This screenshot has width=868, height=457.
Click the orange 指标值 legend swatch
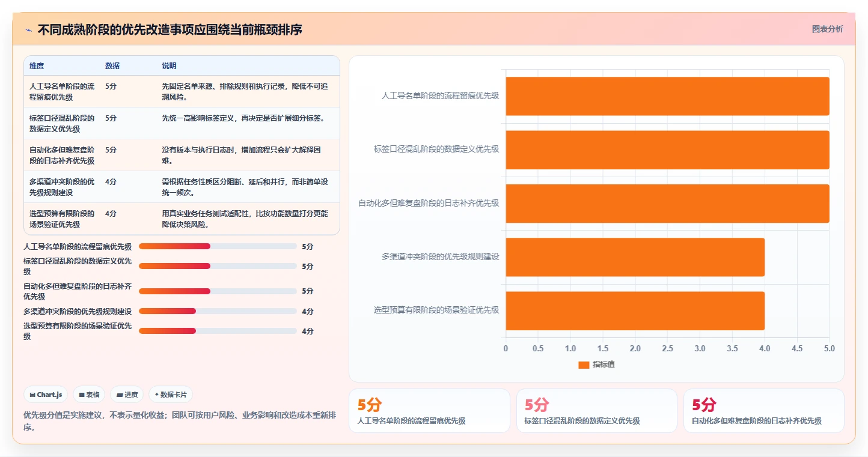pos(584,365)
